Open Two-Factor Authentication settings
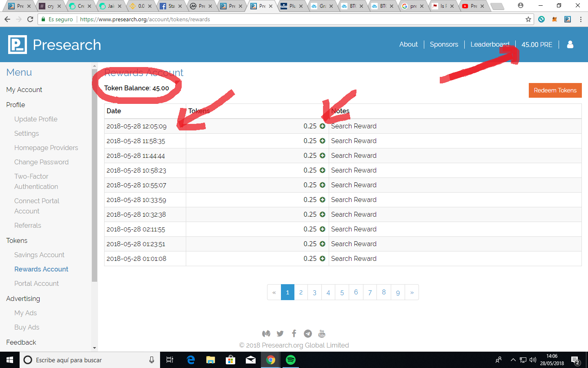 point(36,181)
